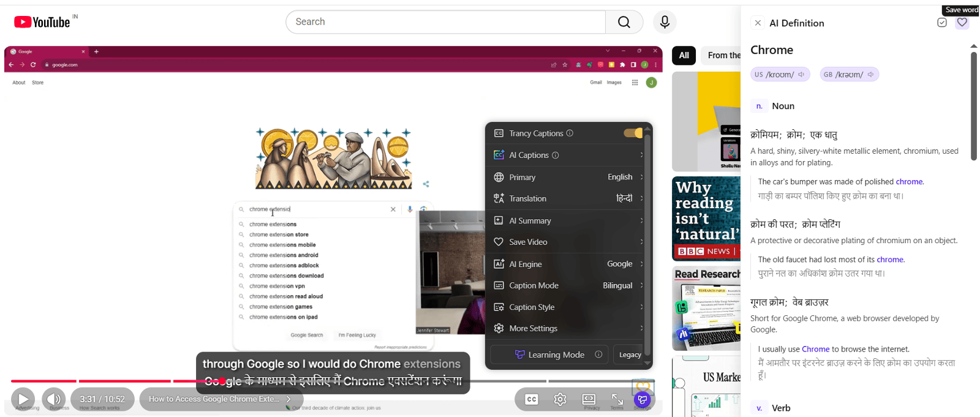Viewport: 980px width, 417px height.
Task: Click the Verb part-of-speech label
Action: 781,408
